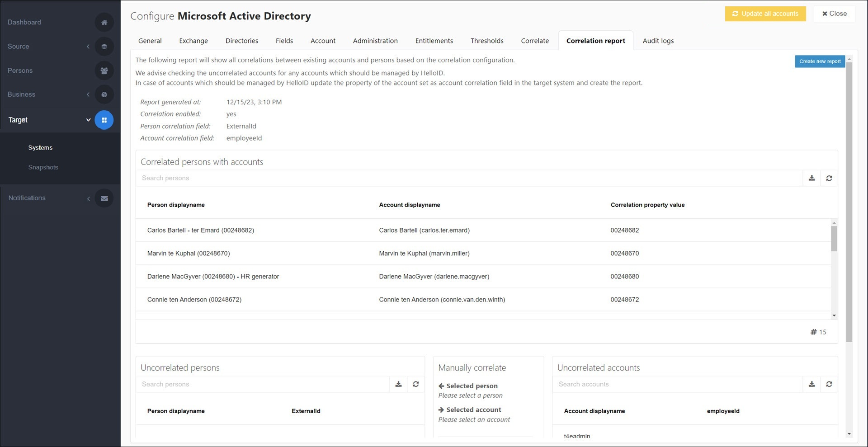Viewport: 868px width, 447px height.
Task: Download the correlated persons list
Action: click(812, 178)
